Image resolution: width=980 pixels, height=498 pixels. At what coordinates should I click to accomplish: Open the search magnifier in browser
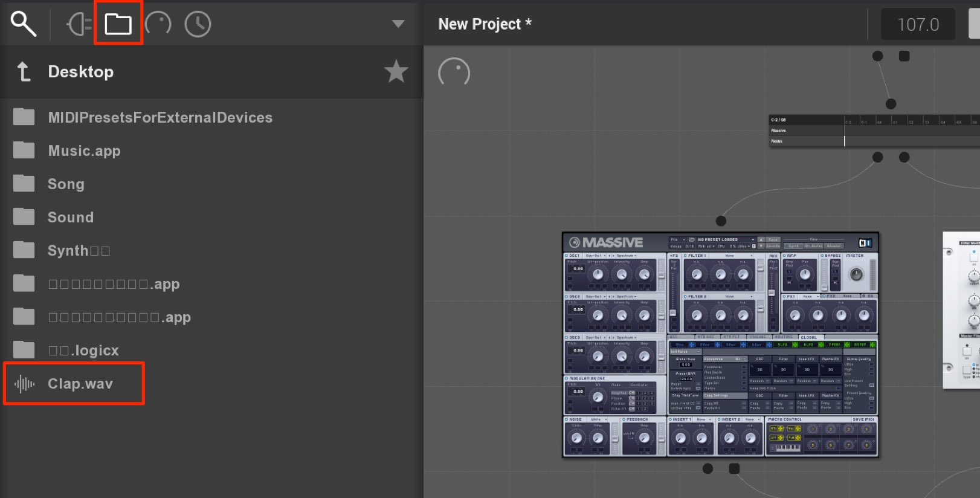pyautogui.click(x=24, y=24)
